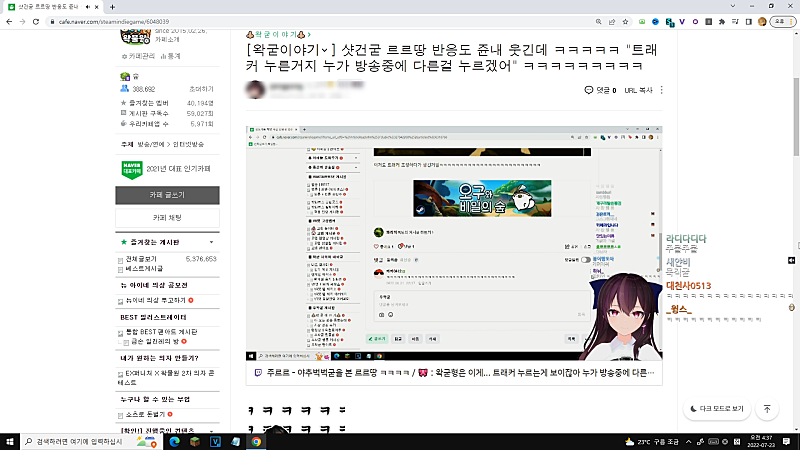This screenshot has height=450, width=800.
Task: Open the 전체글보기 board
Action: (141, 259)
